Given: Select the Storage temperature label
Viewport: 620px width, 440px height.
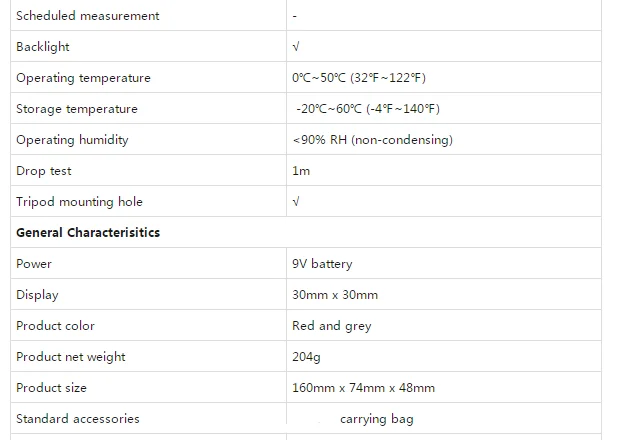Looking at the screenshot, I should tap(77, 109).
